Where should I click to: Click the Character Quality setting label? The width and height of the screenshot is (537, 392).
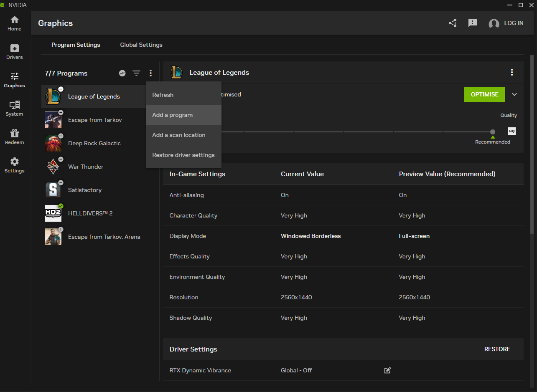tap(193, 215)
